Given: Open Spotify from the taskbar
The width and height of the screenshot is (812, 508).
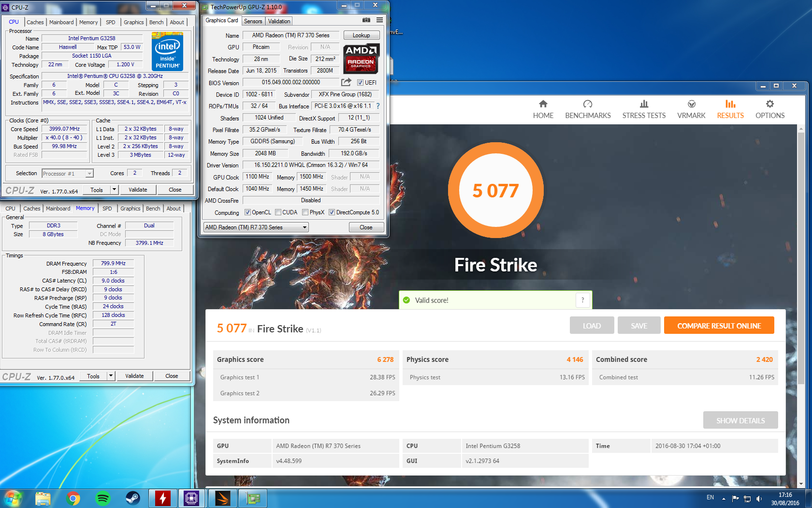Looking at the screenshot, I should (103, 498).
